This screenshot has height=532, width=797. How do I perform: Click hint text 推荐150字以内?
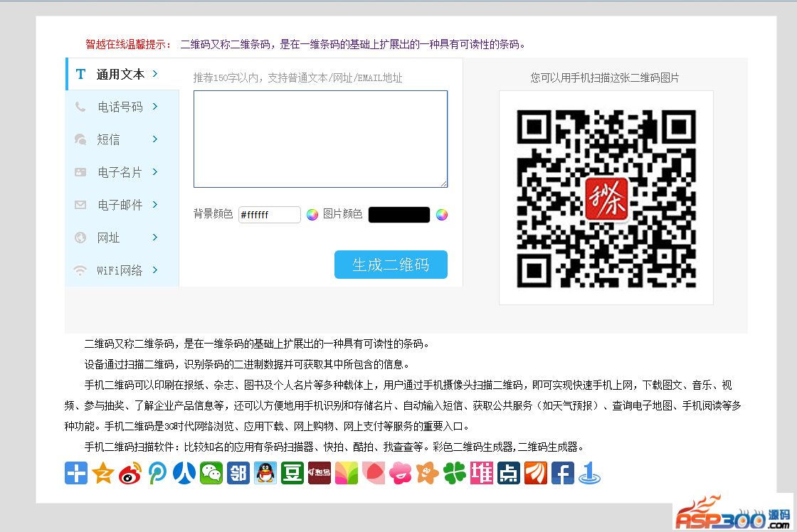(226, 78)
